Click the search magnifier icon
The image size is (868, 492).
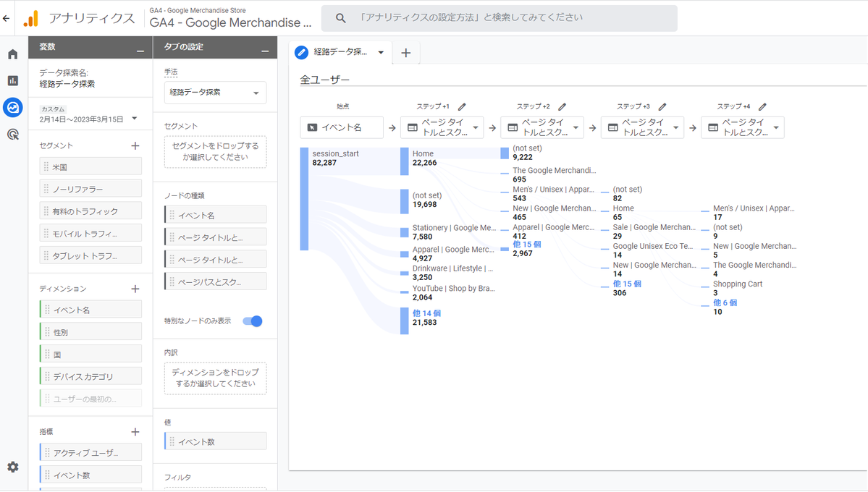pyautogui.click(x=340, y=18)
